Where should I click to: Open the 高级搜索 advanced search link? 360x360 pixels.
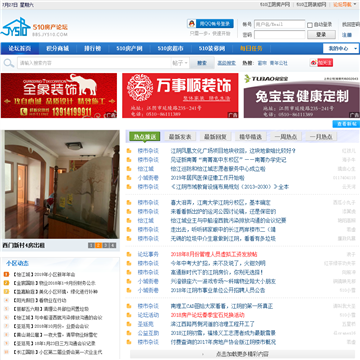[x=227, y=63]
